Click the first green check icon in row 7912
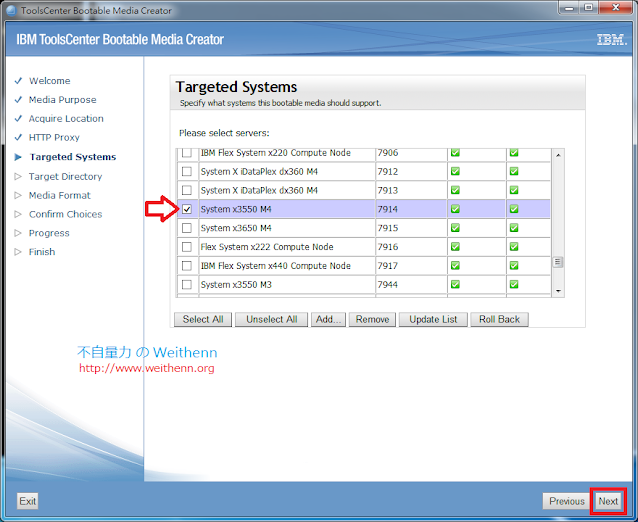This screenshot has height=522, width=638. pos(455,171)
